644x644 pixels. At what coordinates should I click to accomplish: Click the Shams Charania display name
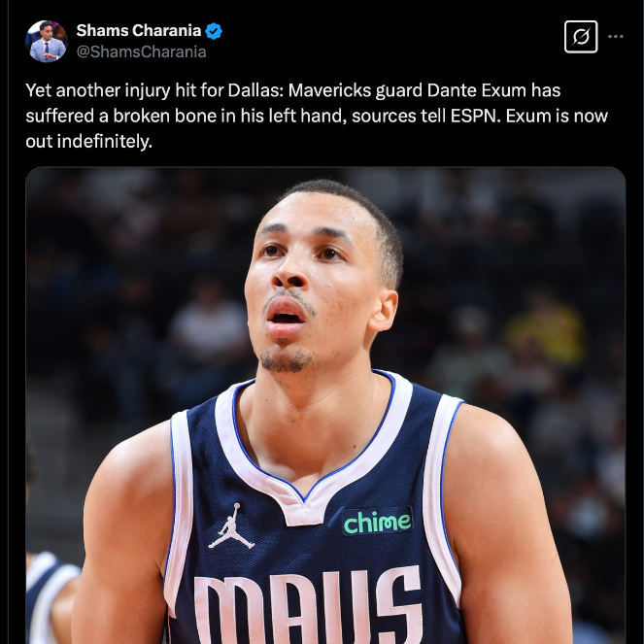tap(138, 30)
